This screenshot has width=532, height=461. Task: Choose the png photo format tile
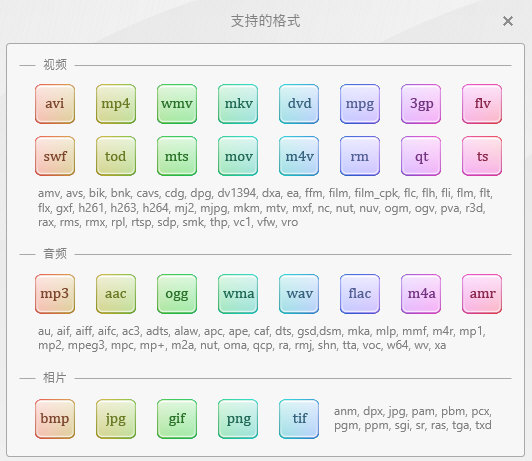point(238,419)
